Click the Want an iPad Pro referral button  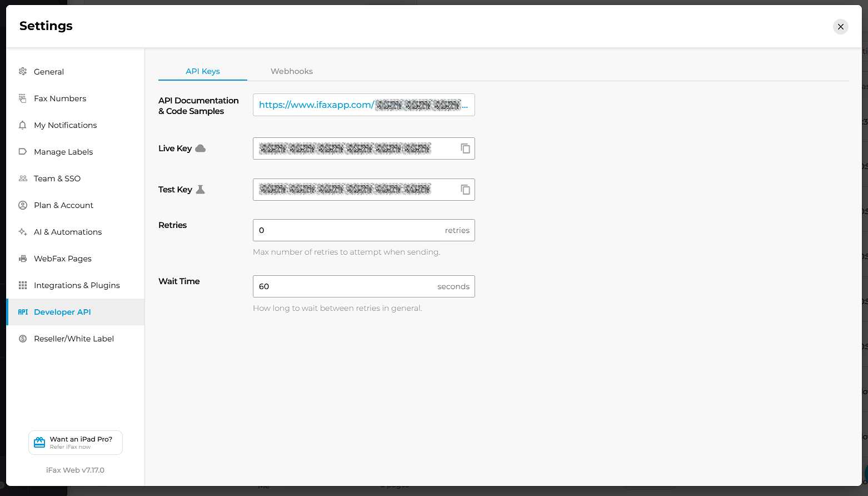coord(76,443)
